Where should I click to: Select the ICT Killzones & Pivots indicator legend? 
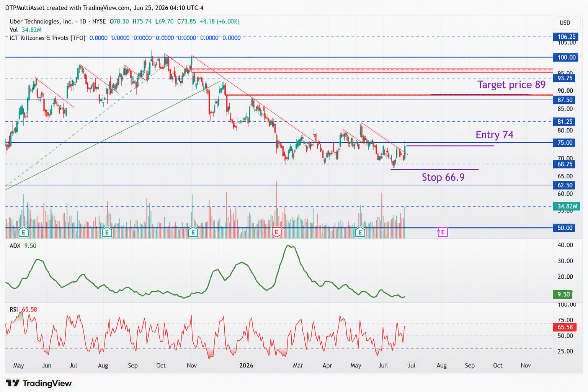[47, 38]
